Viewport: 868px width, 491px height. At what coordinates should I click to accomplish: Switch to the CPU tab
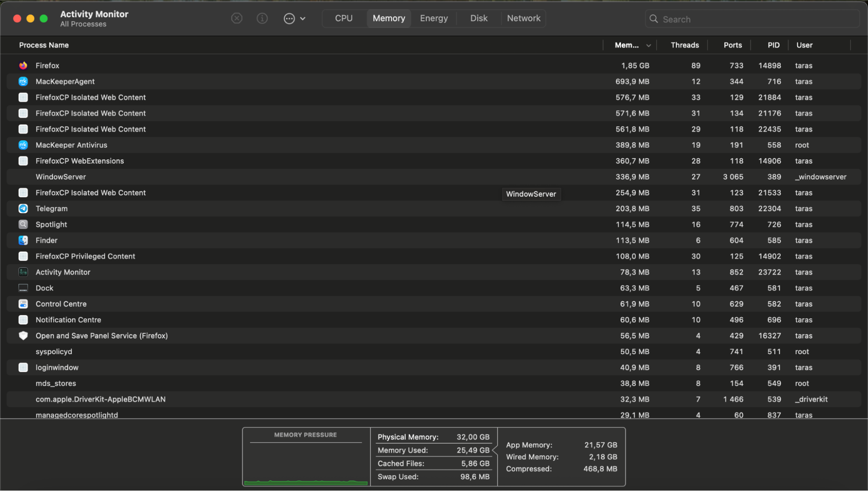pyautogui.click(x=343, y=18)
